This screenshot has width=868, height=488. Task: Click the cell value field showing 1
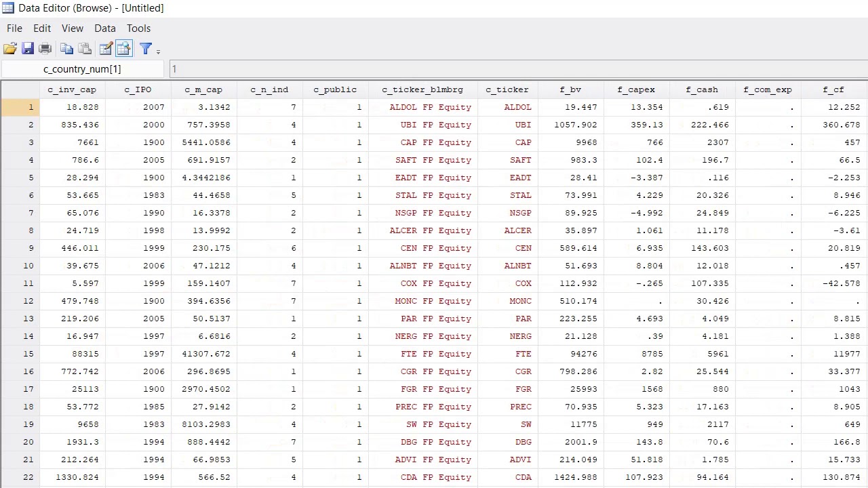(x=518, y=69)
